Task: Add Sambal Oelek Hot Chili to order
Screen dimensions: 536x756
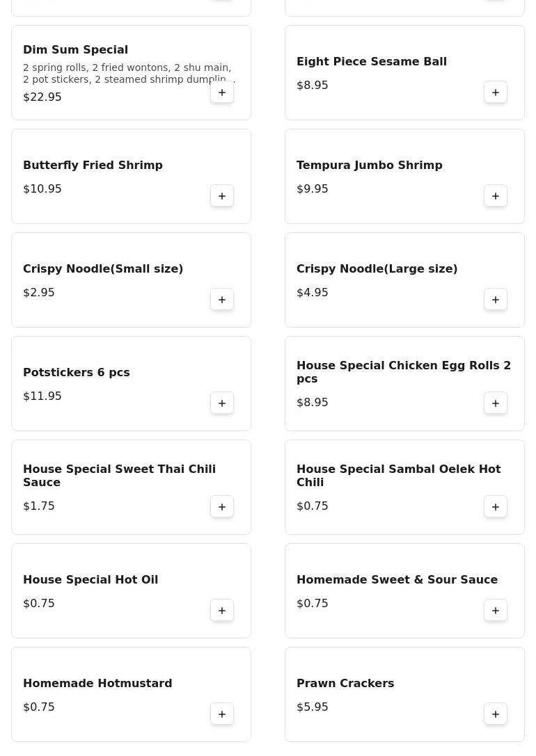Action: (496, 507)
